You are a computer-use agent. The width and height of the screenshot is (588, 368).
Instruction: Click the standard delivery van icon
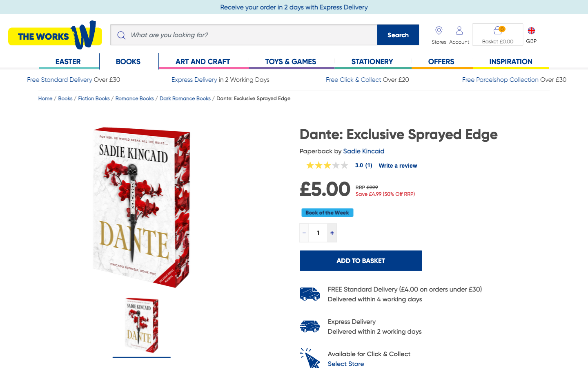click(x=310, y=294)
